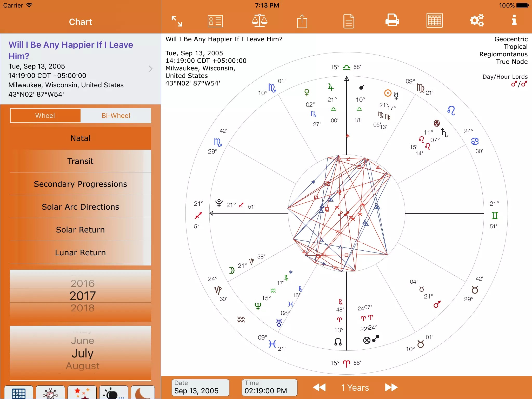Pick year 2018 in wheel
This screenshot has height=399, width=532.
tap(83, 308)
